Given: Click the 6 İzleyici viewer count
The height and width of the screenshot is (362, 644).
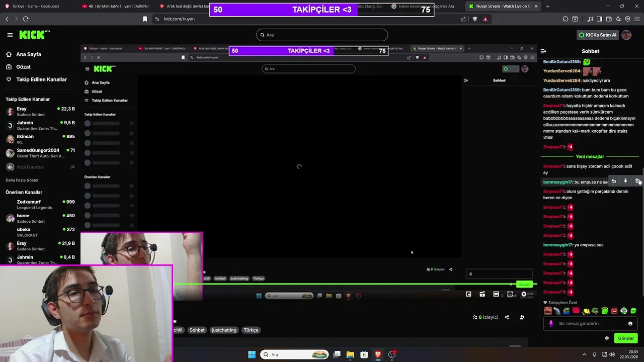Looking at the screenshot, I should coord(486,317).
